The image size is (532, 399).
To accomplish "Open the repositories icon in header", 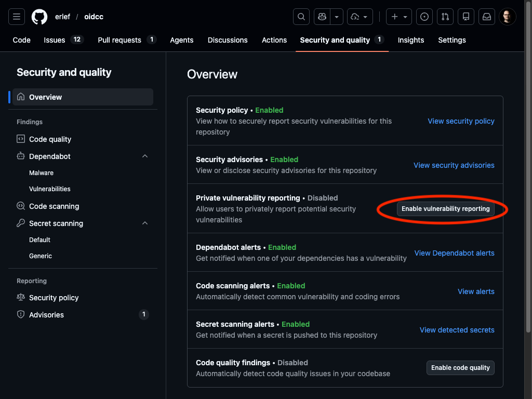I will pyautogui.click(x=466, y=17).
